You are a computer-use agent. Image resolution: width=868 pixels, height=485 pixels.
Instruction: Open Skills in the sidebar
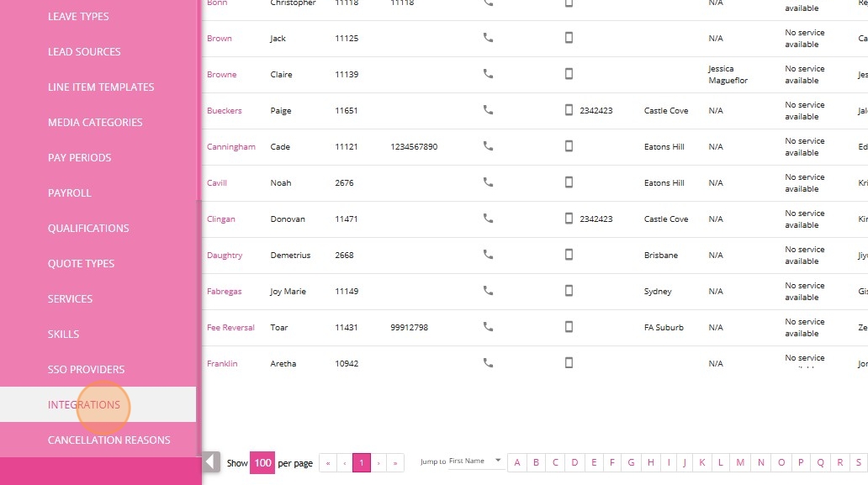(63, 335)
